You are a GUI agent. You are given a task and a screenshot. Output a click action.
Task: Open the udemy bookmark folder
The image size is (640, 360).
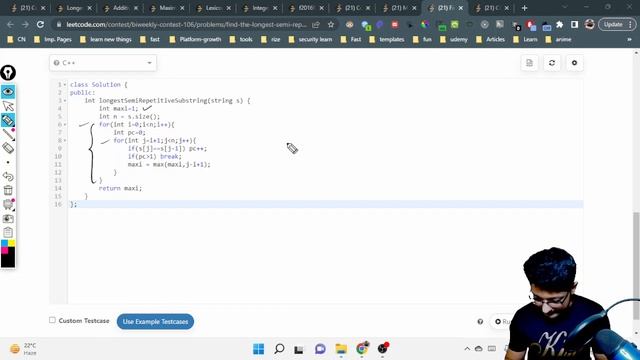point(453,40)
